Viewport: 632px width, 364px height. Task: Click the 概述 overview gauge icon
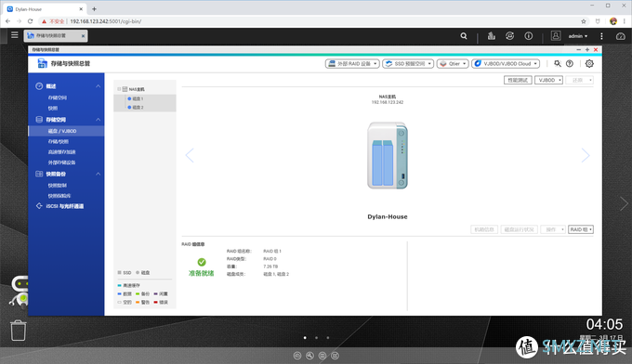click(39, 86)
